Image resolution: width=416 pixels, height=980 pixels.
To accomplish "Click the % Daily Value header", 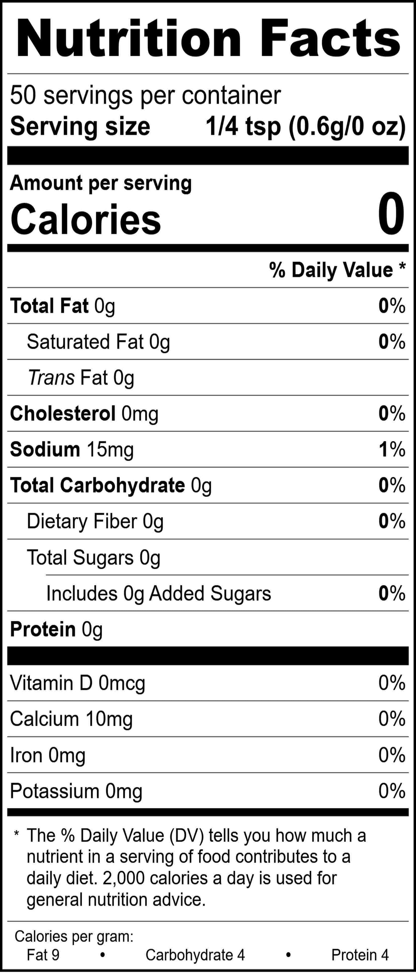I will [x=337, y=270].
